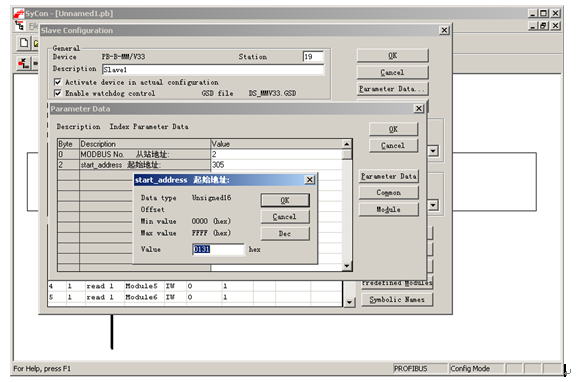The image size is (581, 382).
Task: Close the Parameter Data dialog
Action: click(x=418, y=108)
